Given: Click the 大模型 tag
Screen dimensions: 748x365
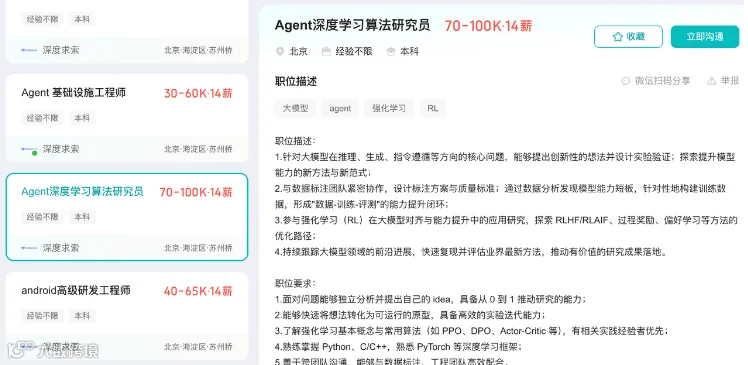Looking at the screenshot, I should 295,108.
